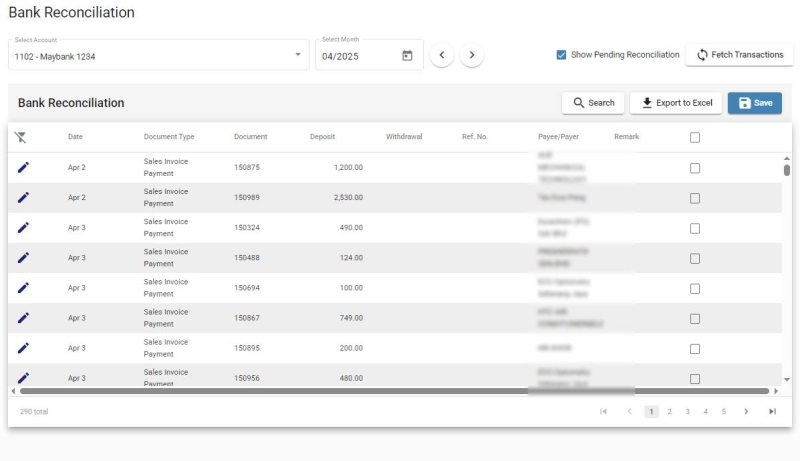This screenshot has width=800, height=461.
Task: Sort by Date column header
Action: point(75,137)
